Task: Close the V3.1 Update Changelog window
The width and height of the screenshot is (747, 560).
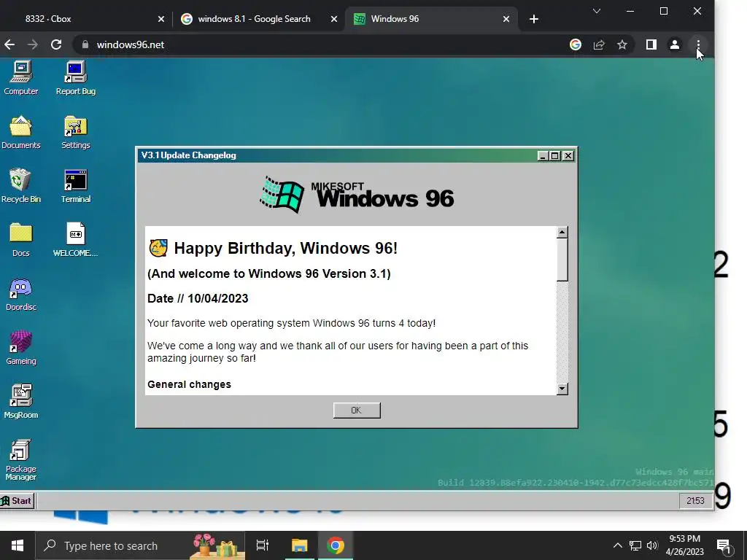Action: [568, 156]
